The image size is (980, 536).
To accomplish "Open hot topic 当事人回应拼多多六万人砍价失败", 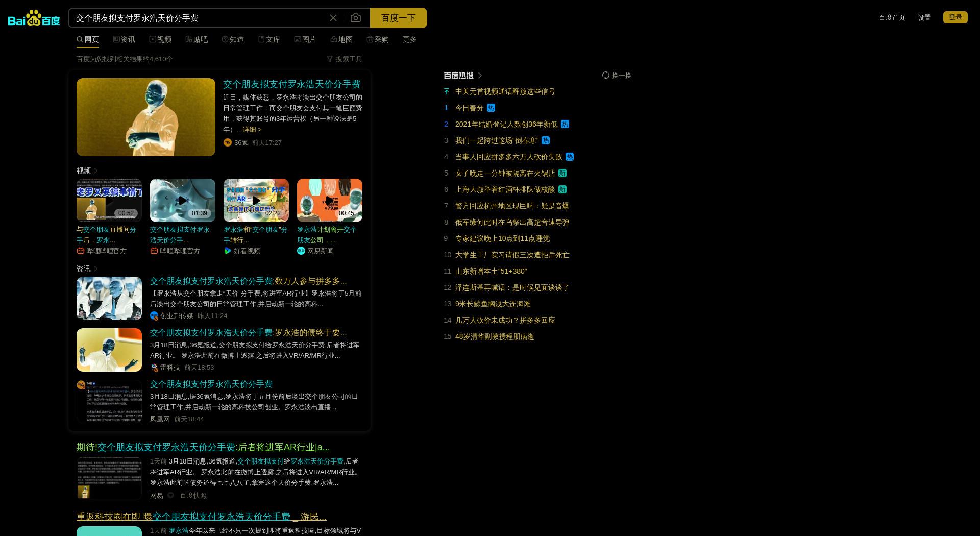I will [x=509, y=157].
